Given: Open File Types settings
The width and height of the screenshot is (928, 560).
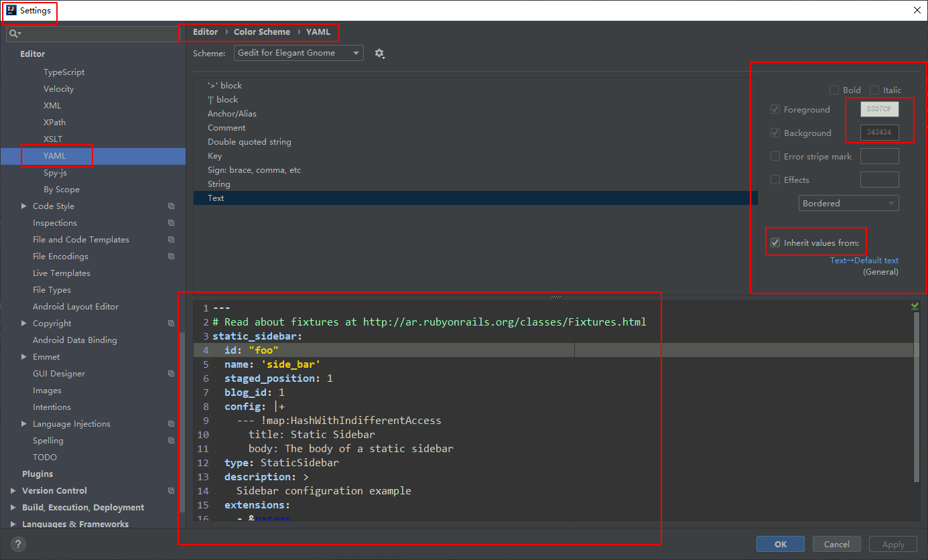Looking at the screenshot, I should pos(52,290).
